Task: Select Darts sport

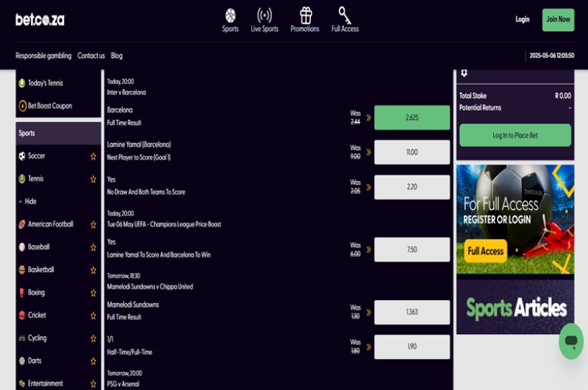Action: click(34, 361)
